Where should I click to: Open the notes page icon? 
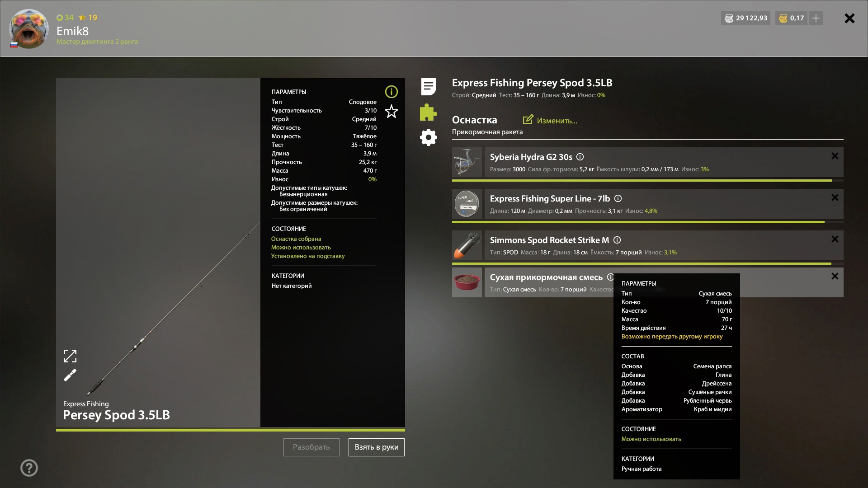(x=428, y=87)
